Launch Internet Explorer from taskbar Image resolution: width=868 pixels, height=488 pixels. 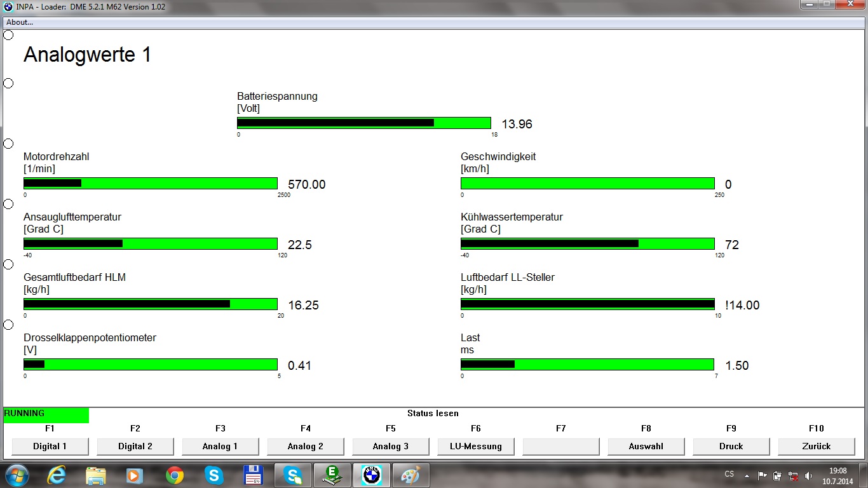[56, 475]
